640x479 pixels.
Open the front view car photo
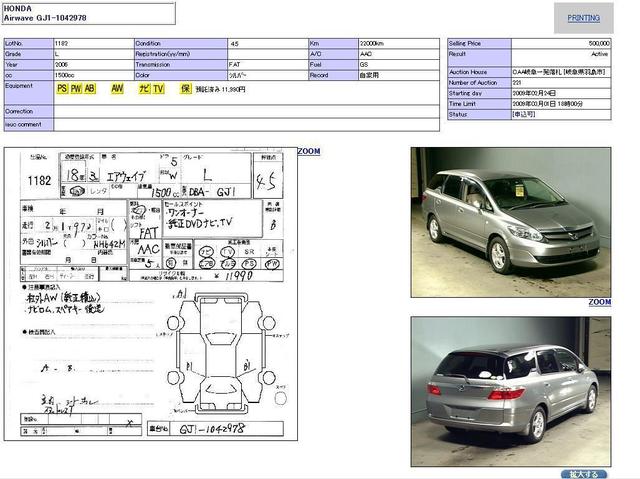pos(511,222)
